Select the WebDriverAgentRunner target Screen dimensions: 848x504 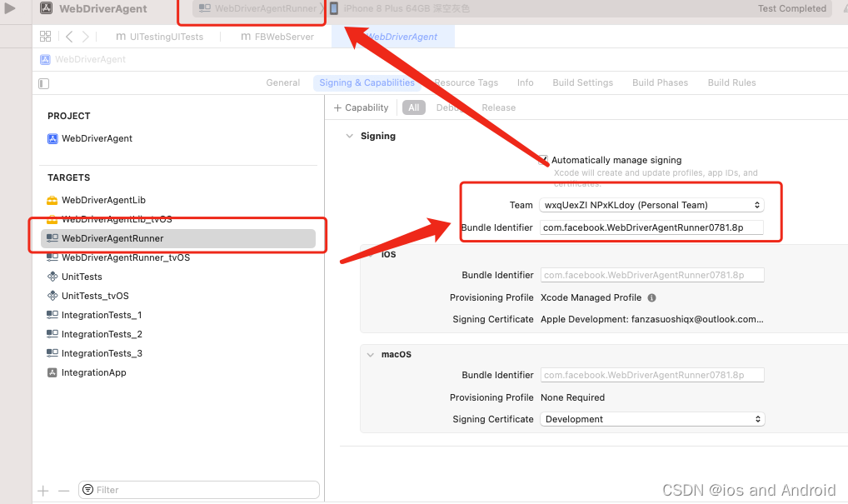178,238
